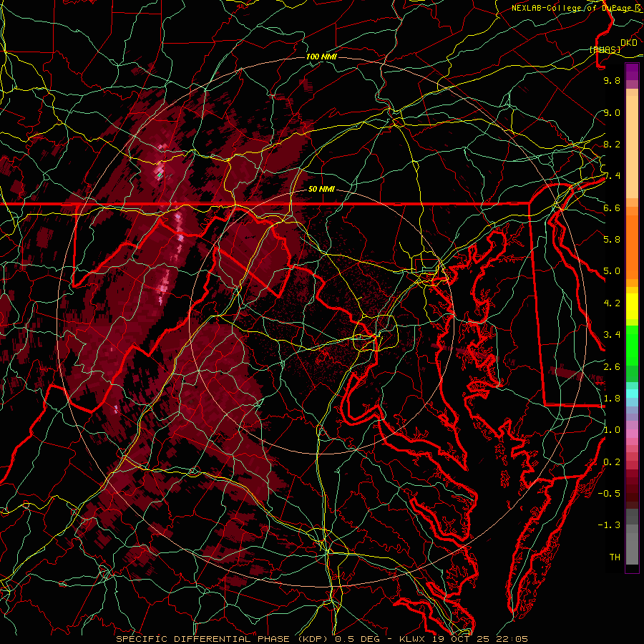Click the 9.0 value on the KDP scale
This screenshot has height=644, width=644.
pyautogui.click(x=612, y=112)
